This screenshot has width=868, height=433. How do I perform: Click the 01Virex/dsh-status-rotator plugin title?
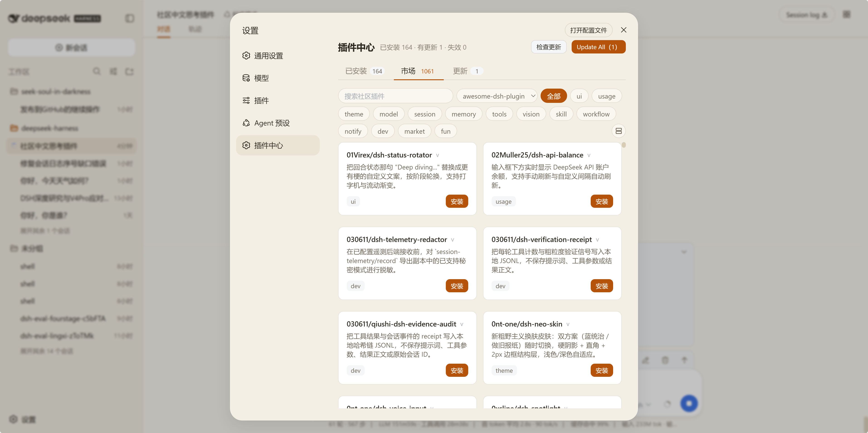coord(389,155)
